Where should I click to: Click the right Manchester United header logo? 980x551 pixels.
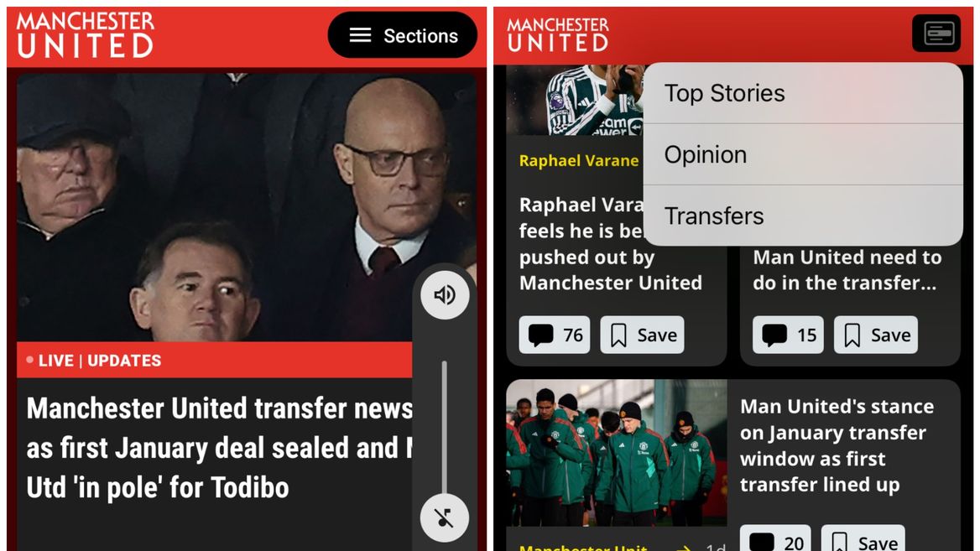point(557,35)
